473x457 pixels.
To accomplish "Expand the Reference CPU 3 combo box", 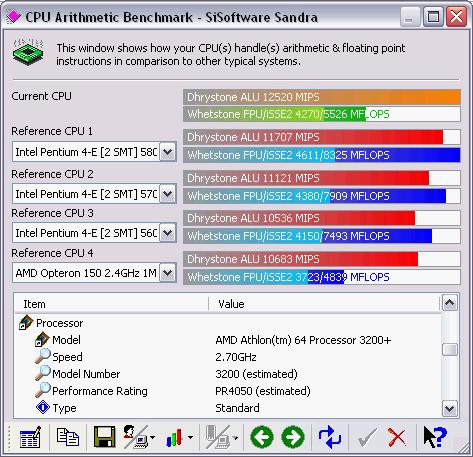I will [168, 233].
